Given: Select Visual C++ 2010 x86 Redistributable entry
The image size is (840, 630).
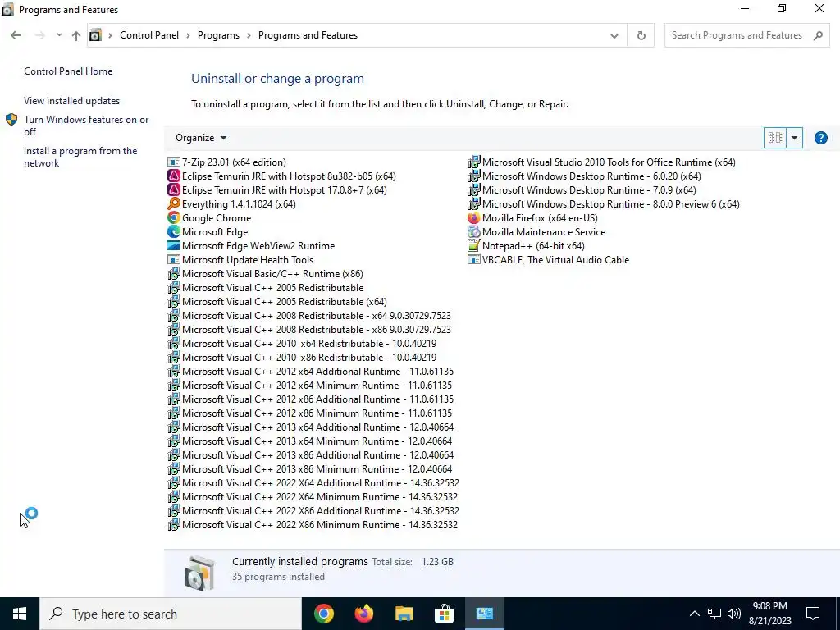Looking at the screenshot, I should point(302,358).
